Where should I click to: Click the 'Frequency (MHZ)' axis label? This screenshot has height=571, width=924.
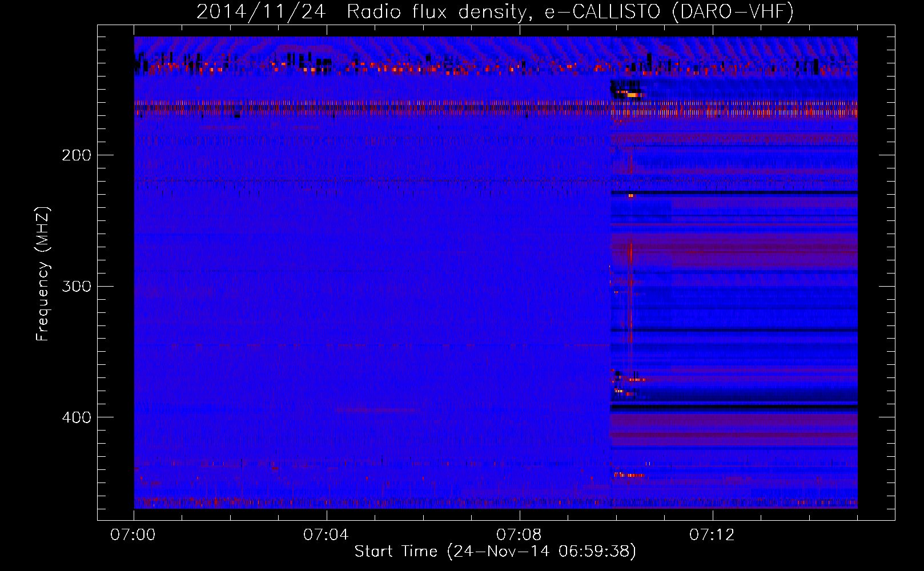[x=43, y=274]
